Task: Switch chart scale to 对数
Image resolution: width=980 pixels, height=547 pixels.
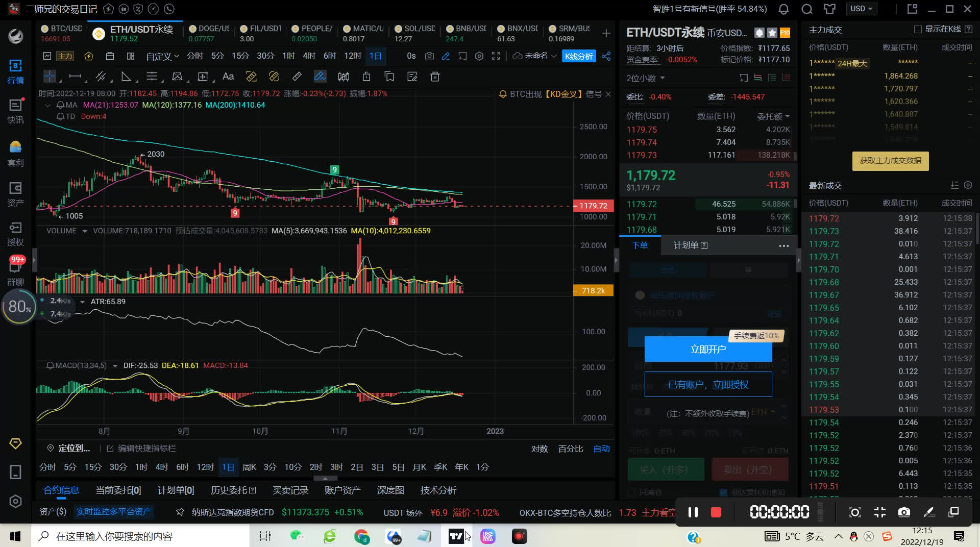Action: click(540, 449)
